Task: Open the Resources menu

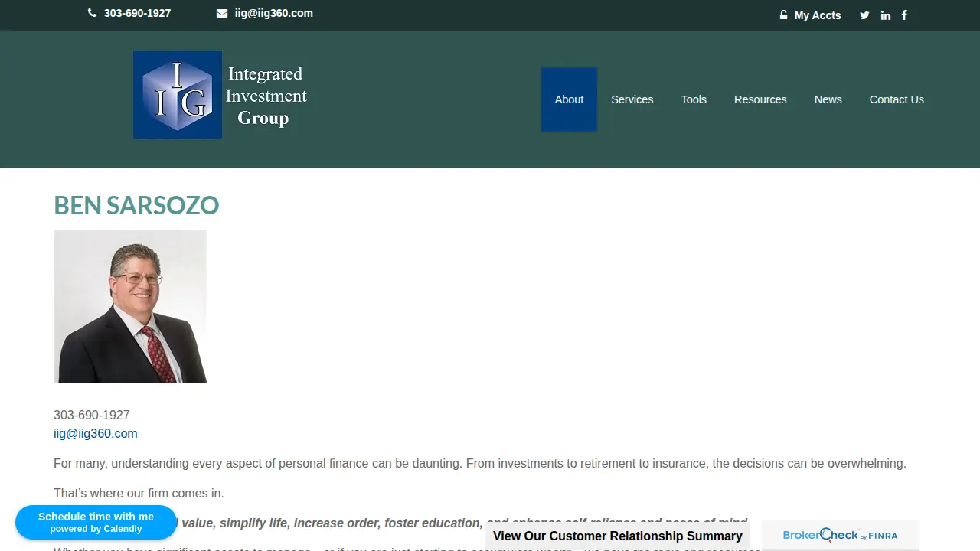Action: click(760, 99)
